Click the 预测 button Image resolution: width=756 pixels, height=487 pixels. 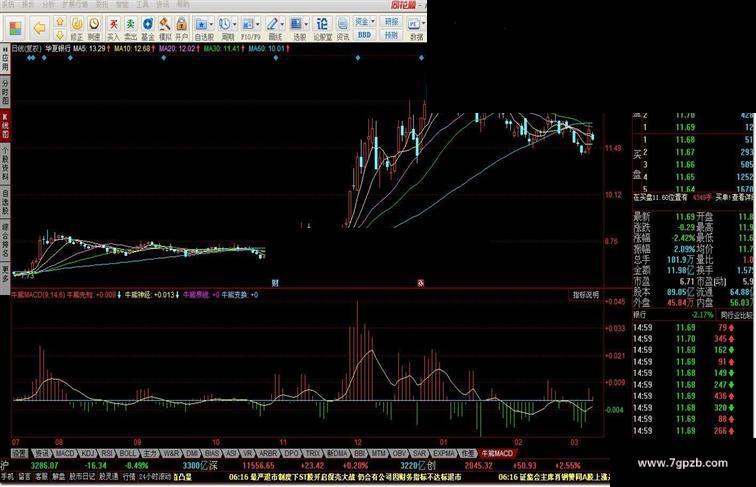pyautogui.click(x=392, y=35)
